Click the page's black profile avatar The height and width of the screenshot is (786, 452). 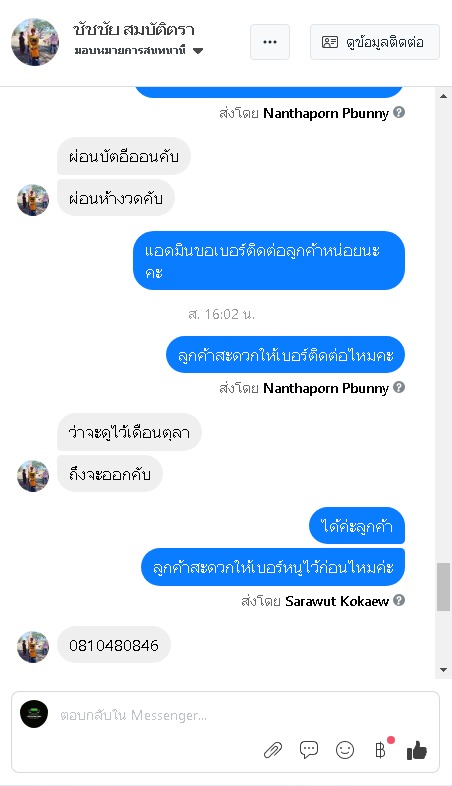coord(34,714)
